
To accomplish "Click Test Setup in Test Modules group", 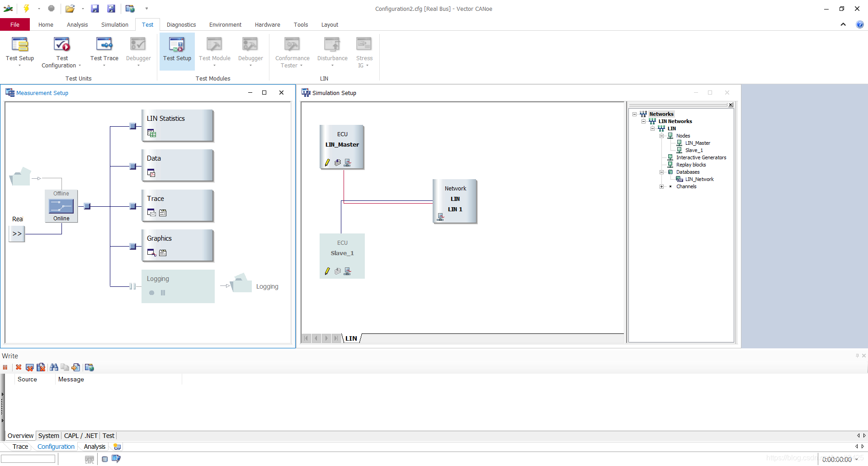I will [177, 51].
